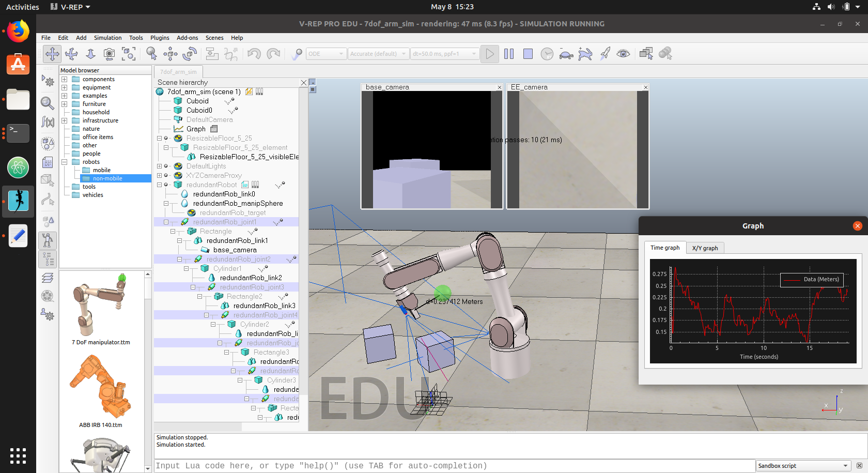
Task: Click fit-to-view toolbar icon
Action: point(129,54)
